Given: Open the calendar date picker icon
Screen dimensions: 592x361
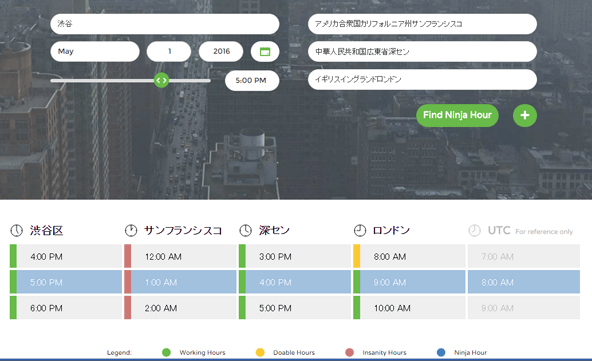Looking at the screenshot, I should tap(265, 51).
